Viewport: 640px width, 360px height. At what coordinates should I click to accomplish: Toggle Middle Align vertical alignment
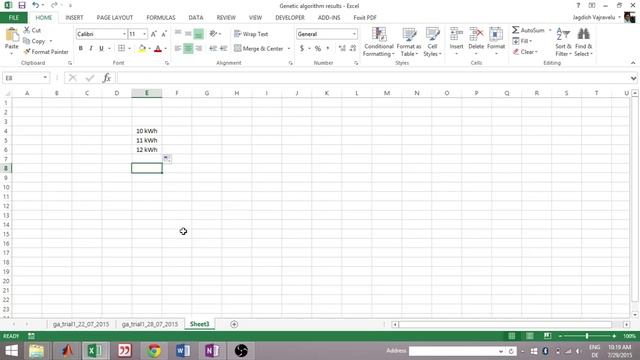188,34
